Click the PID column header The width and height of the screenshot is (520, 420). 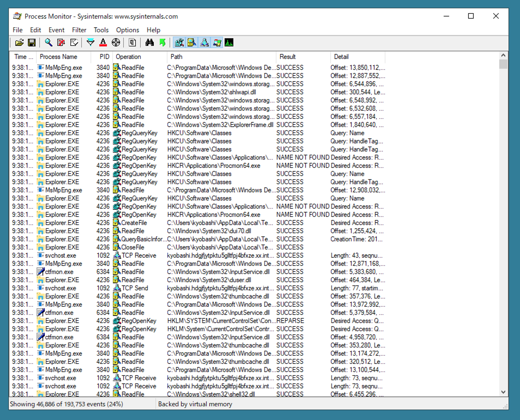[102, 57]
